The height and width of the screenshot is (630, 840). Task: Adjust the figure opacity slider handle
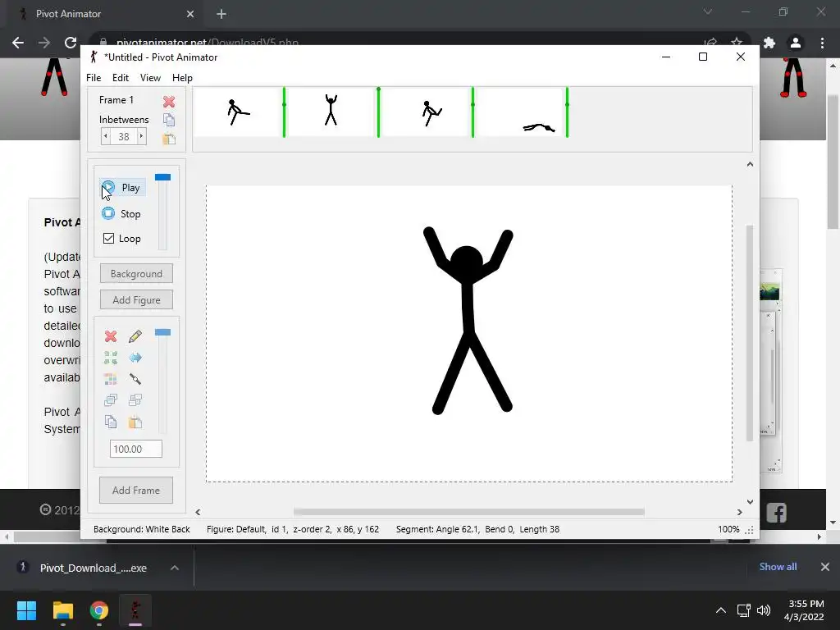pos(163,333)
